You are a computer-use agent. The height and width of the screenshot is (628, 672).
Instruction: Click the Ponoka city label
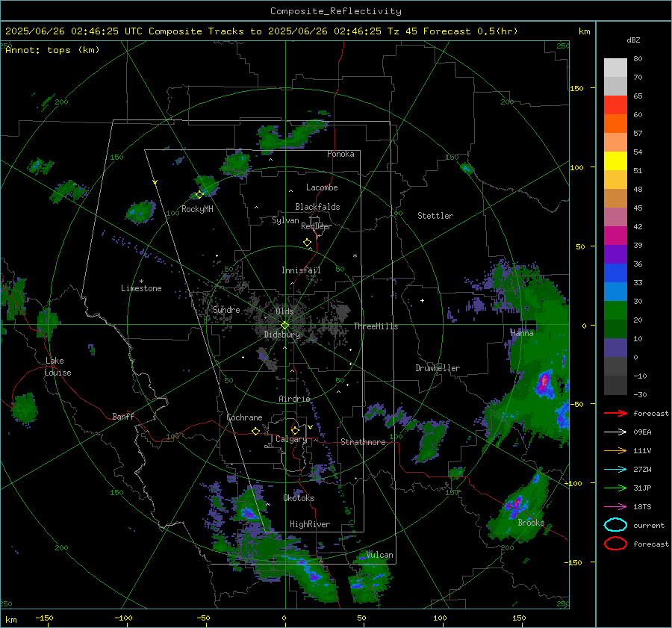(340, 154)
